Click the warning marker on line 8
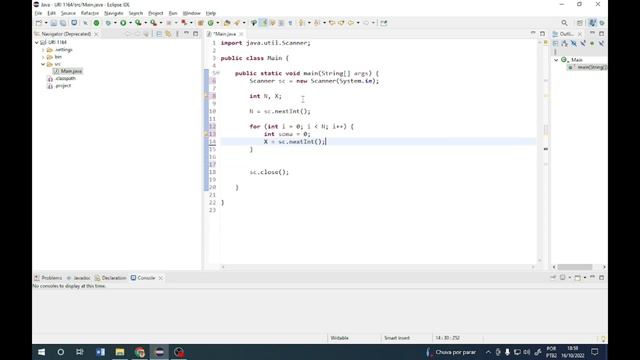The height and width of the screenshot is (360, 640). [206, 96]
